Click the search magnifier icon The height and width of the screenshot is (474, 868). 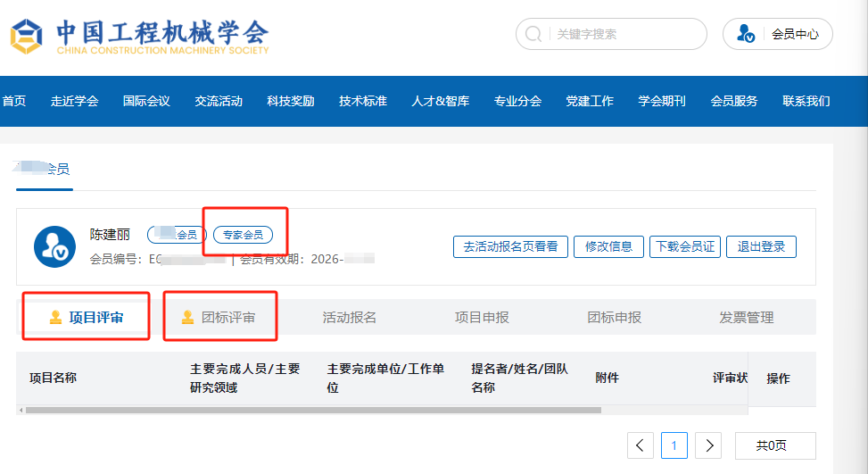coord(533,35)
